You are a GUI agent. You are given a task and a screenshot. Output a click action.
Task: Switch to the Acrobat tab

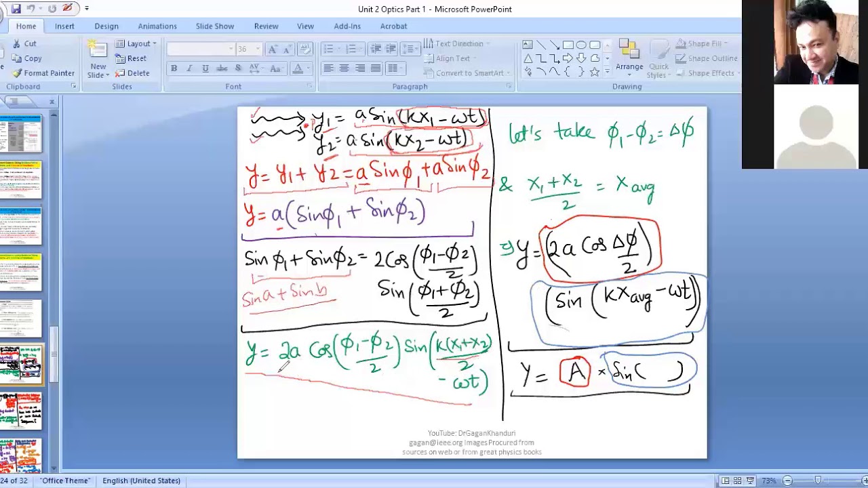click(393, 26)
